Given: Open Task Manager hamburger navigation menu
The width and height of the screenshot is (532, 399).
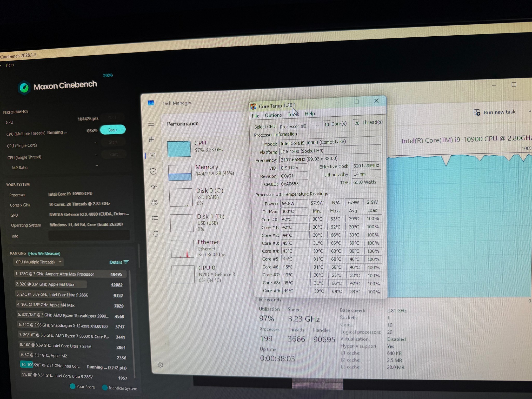Looking at the screenshot, I should (151, 124).
